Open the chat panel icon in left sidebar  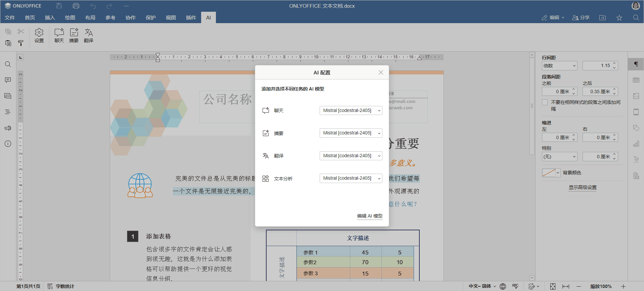tap(8, 96)
